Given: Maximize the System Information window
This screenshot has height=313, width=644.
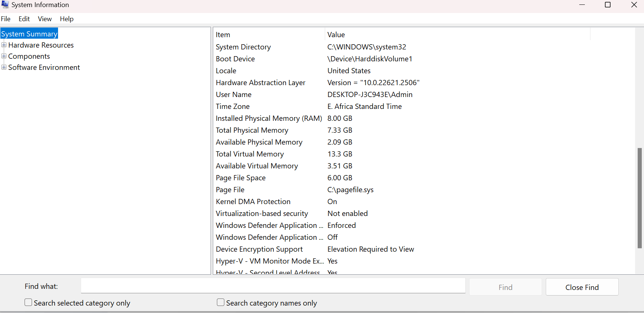Looking at the screenshot, I should (608, 5).
